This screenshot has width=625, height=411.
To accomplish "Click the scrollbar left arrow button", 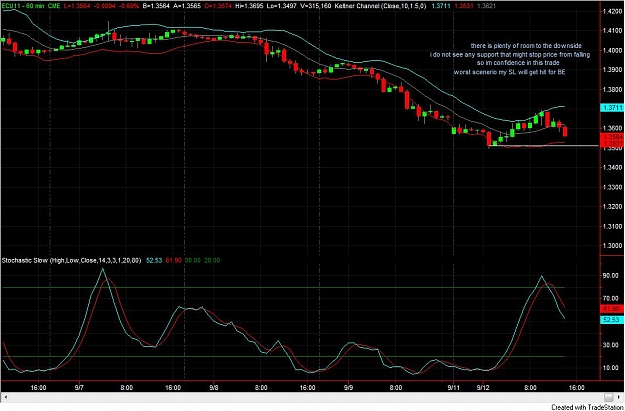I will [4, 397].
